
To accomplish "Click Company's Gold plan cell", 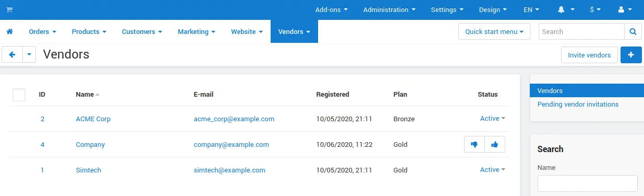I will point(400,145).
